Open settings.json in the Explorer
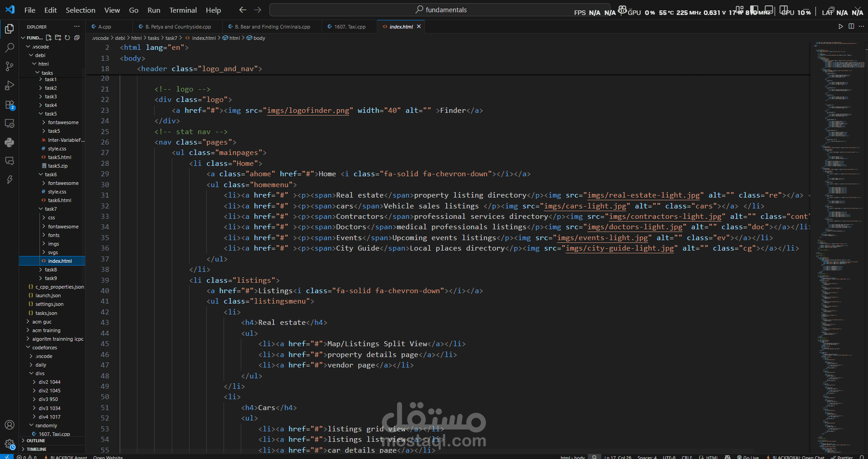This screenshot has height=459, width=868. pos(49,304)
